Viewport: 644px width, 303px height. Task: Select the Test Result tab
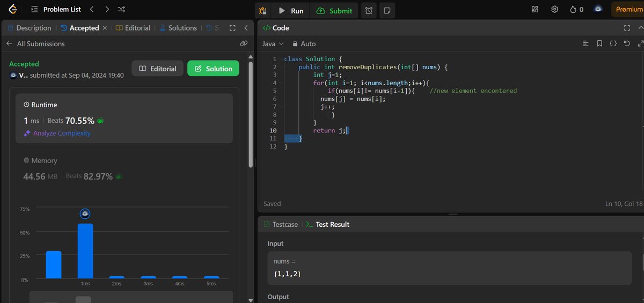pyautogui.click(x=327, y=224)
